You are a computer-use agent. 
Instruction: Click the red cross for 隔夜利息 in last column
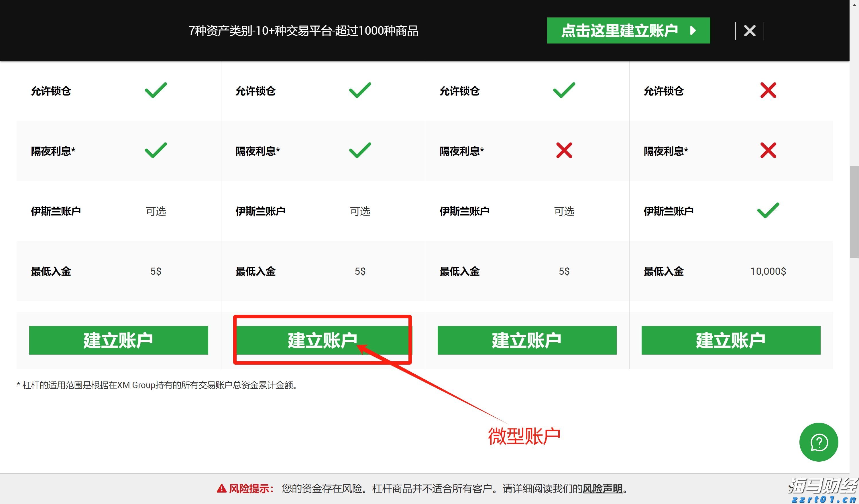(x=769, y=151)
